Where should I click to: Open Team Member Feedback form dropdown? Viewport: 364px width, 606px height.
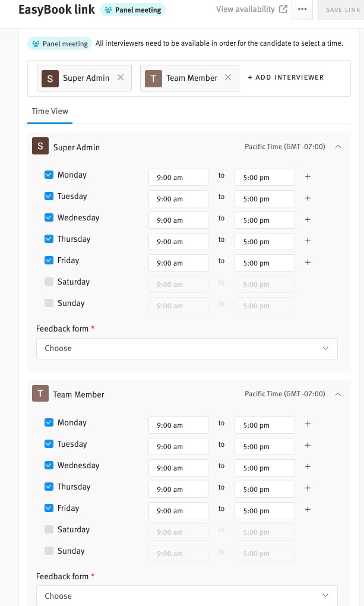click(x=187, y=596)
